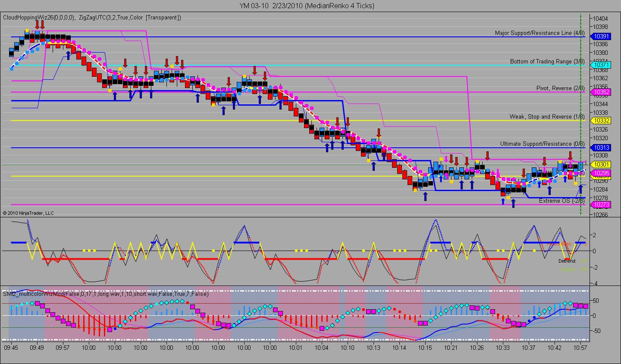Click the 10404 price axis value
Viewport: 621px width, 364px height.
point(600,19)
